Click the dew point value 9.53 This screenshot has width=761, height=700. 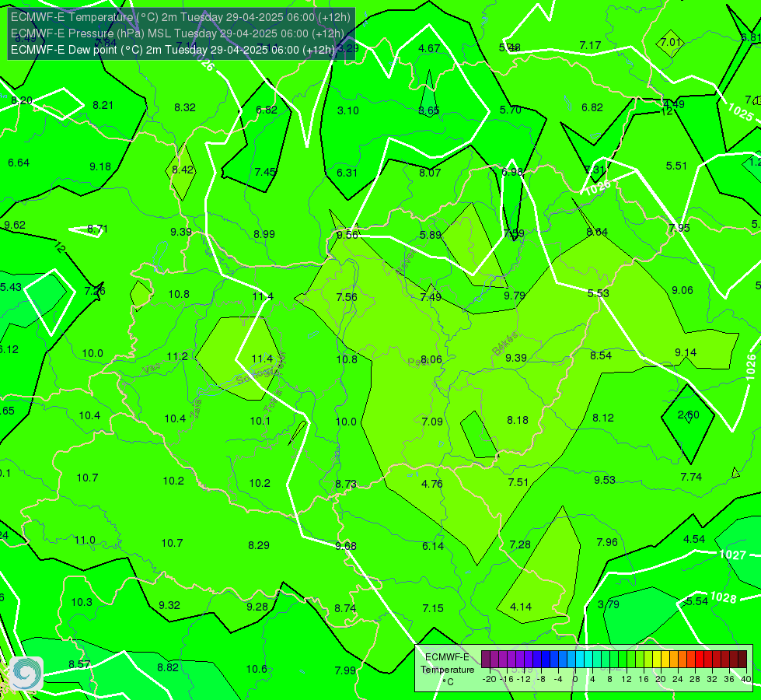coord(605,480)
